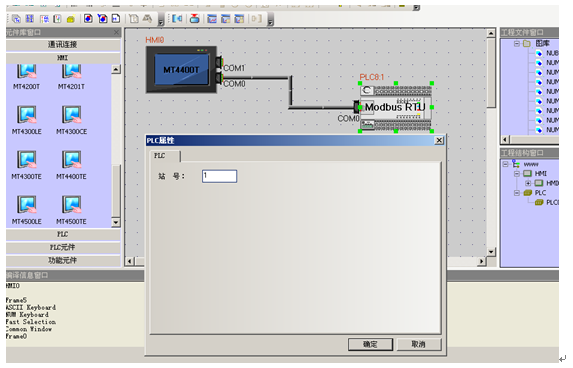Click the MT4400T HMI device on canvas

tap(182, 70)
